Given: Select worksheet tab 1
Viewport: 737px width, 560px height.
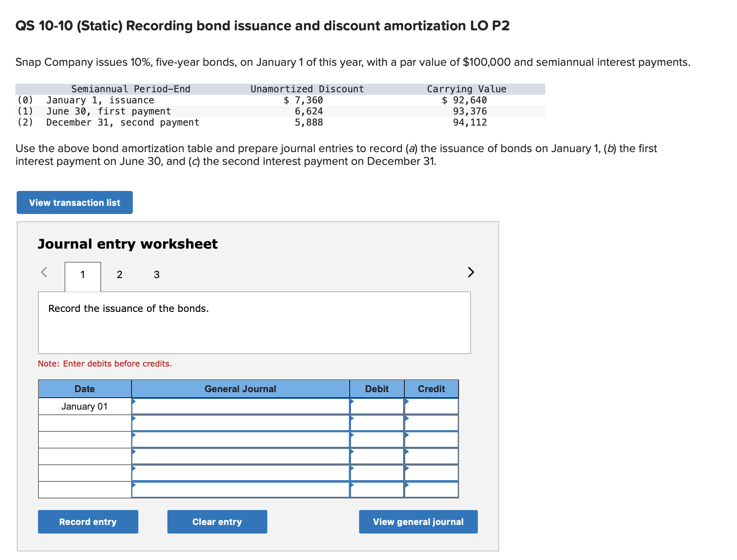Looking at the screenshot, I should click(x=82, y=275).
